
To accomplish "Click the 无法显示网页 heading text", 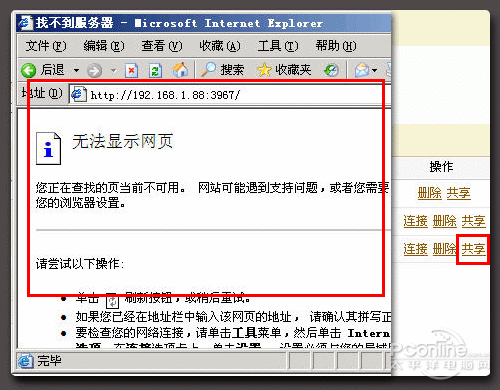I will [x=123, y=141].
